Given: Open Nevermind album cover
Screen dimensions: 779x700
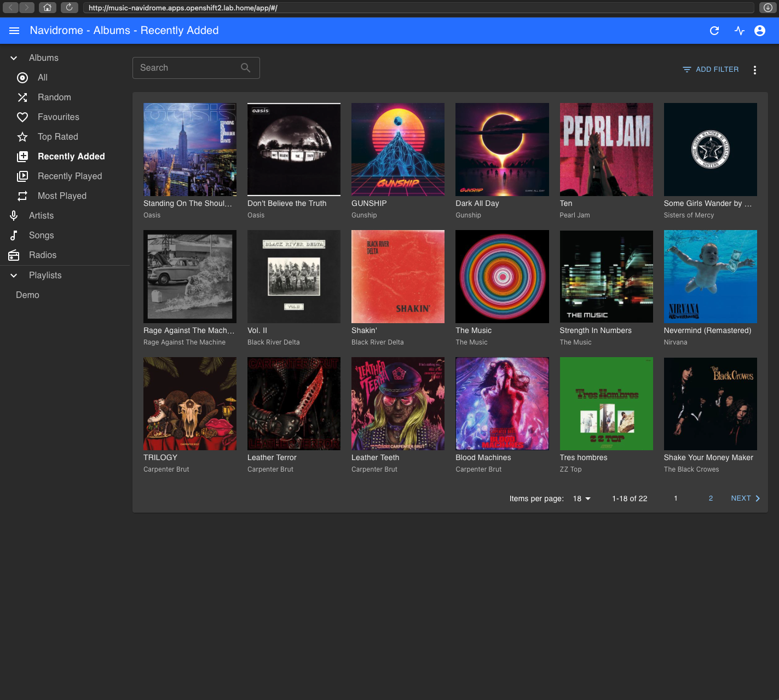Looking at the screenshot, I should pos(711,277).
